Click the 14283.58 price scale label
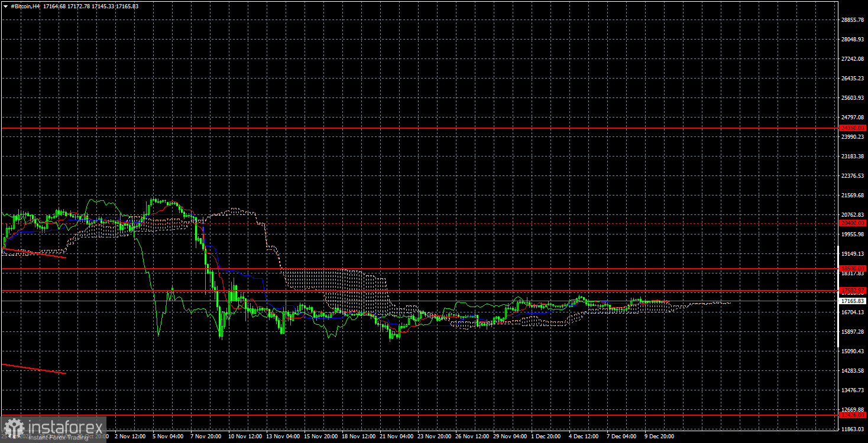 (853, 370)
